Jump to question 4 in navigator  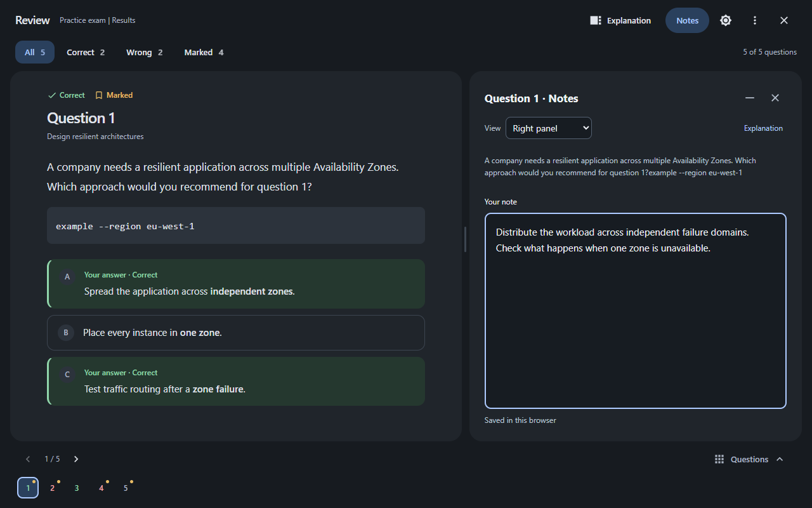(101, 488)
